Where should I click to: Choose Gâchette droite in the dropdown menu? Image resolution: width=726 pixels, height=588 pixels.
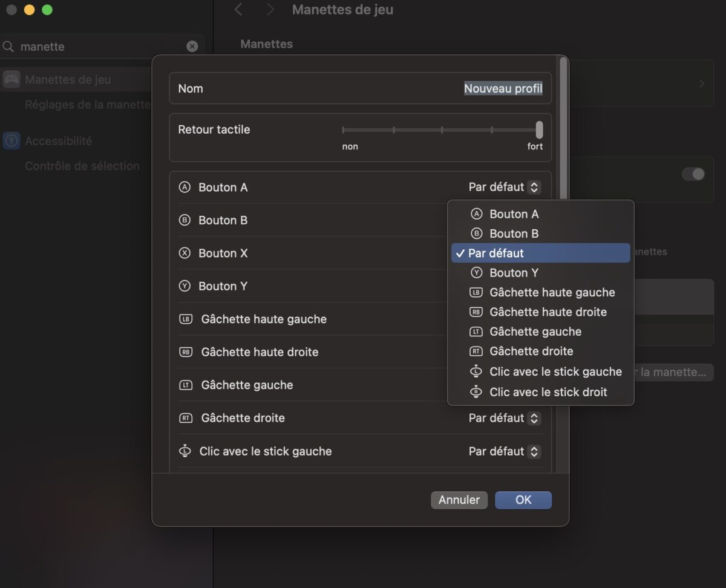coord(541,351)
